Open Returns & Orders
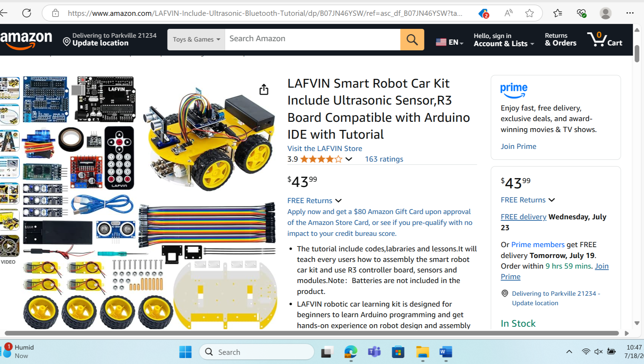Screen dimensions: 644x364 [x=561, y=39]
